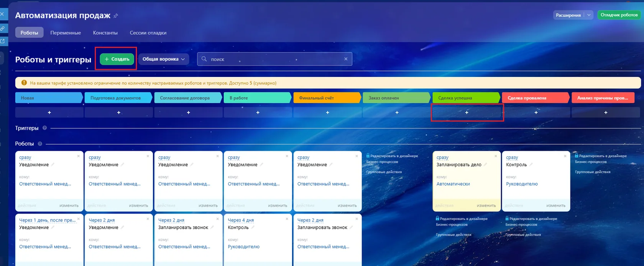
Task: Remove the Через 4 дня Контроль robot
Action: click(287, 219)
